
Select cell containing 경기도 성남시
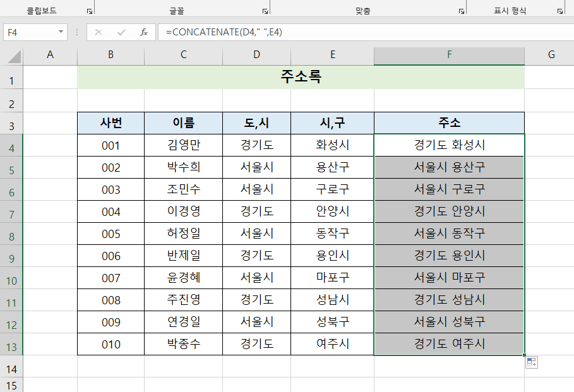pos(449,300)
